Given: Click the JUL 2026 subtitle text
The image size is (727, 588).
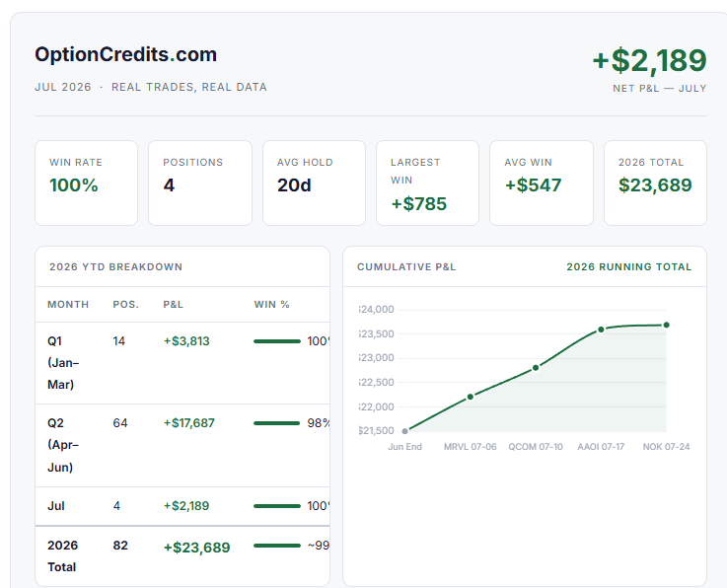Looking at the screenshot, I should 63,87.
